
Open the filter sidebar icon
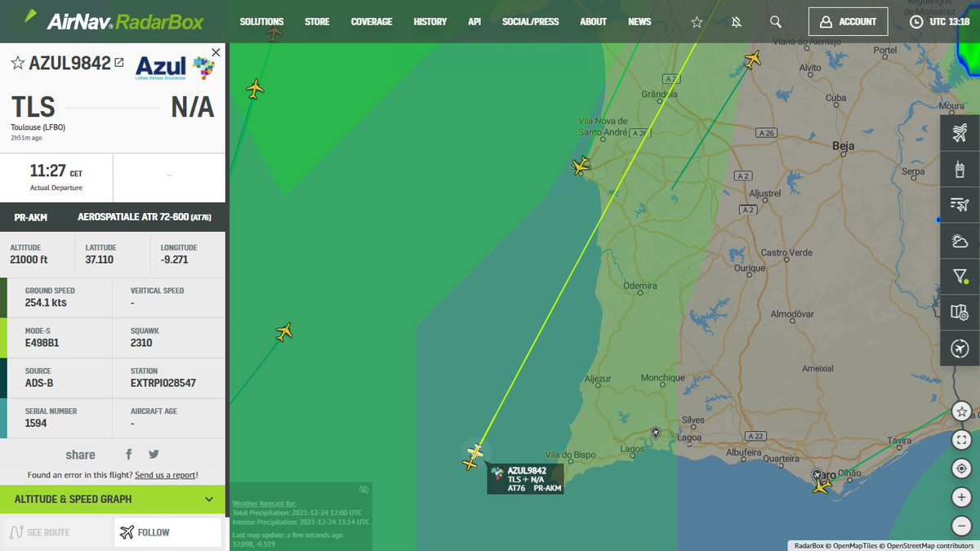[960, 277]
